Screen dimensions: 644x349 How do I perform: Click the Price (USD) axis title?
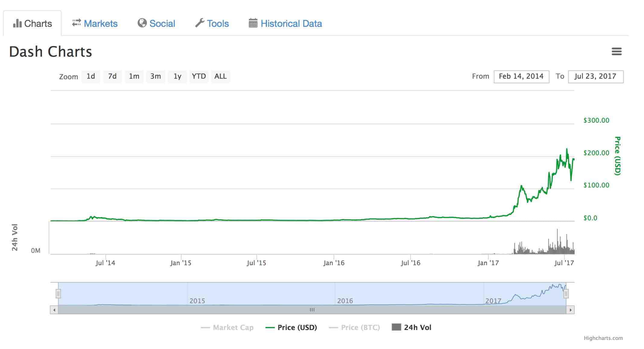[617, 156]
